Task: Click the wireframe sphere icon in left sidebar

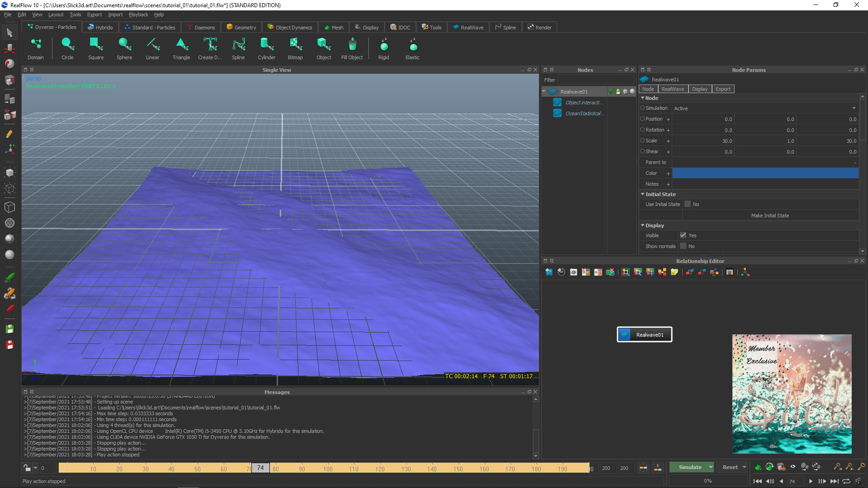Action: 9,223
